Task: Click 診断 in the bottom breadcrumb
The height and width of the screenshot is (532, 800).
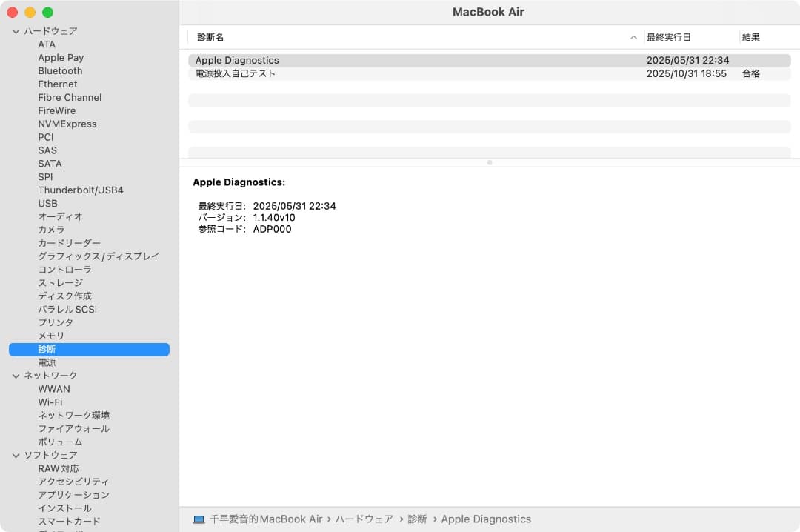Action: tap(417, 519)
